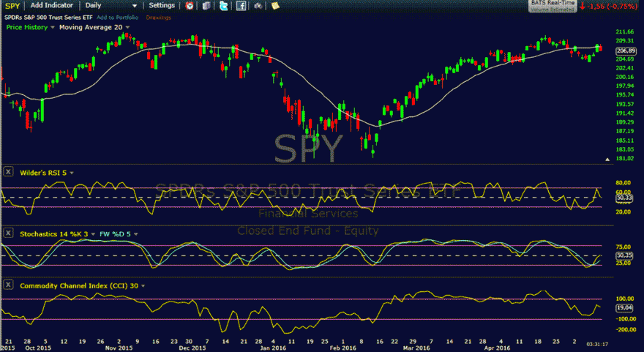Click the 181,02 price axis label
The width and height of the screenshot is (644, 352).
(625, 158)
